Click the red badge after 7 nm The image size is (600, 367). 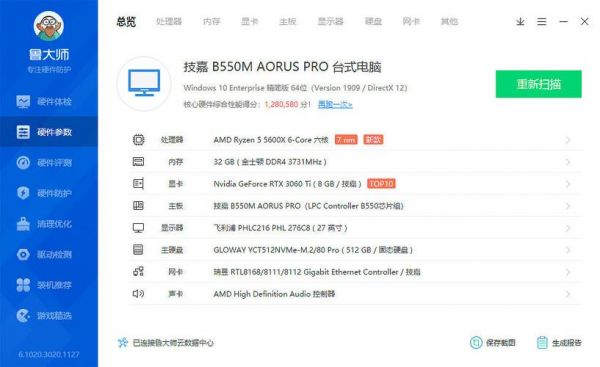pos(373,140)
